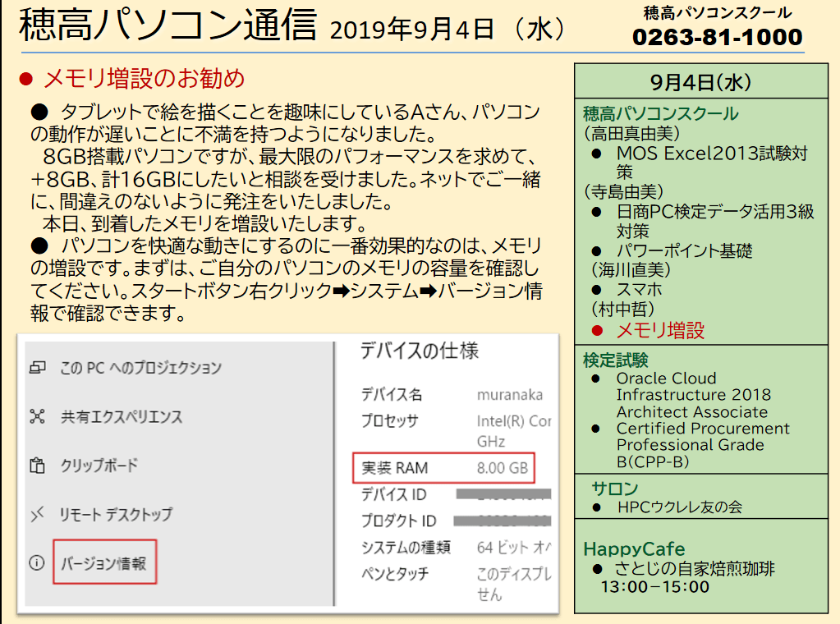This screenshot has height=624, width=840.
Task: Select クリップボード in the sidebar
Action: point(99,466)
